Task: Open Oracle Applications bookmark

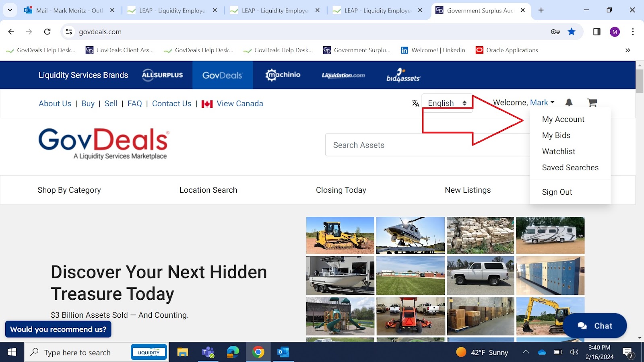Action: click(507, 50)
